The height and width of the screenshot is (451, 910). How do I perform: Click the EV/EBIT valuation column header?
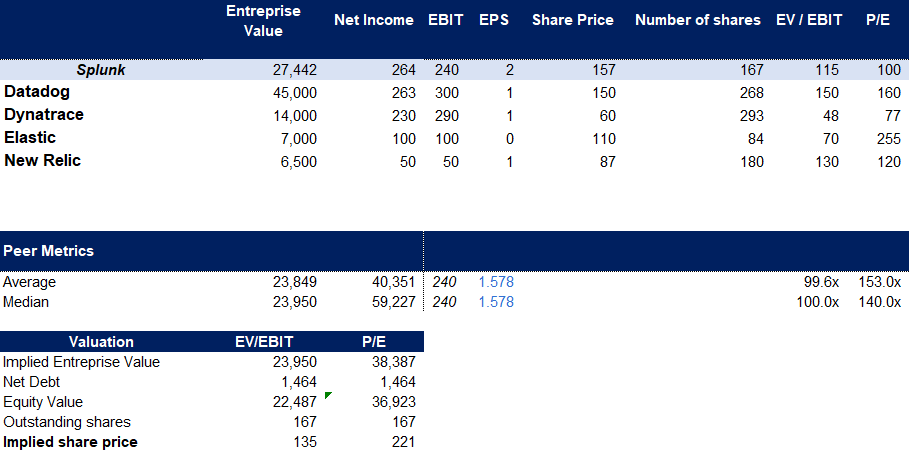point(264,342)
